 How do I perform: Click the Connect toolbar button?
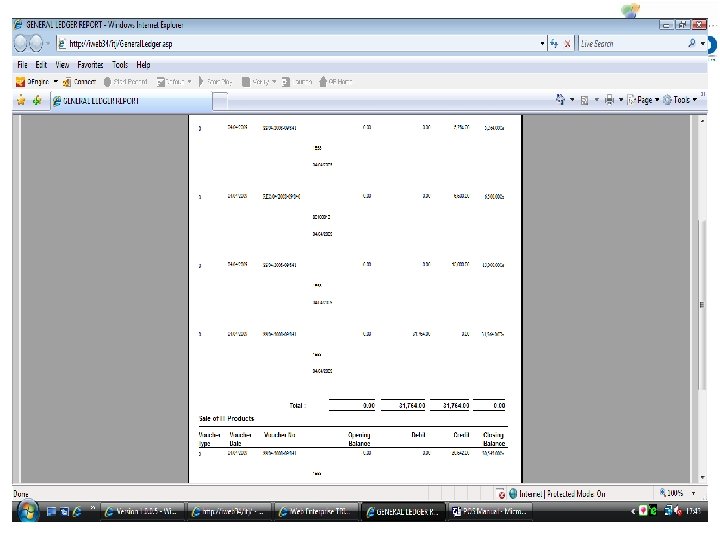[79, 82]
